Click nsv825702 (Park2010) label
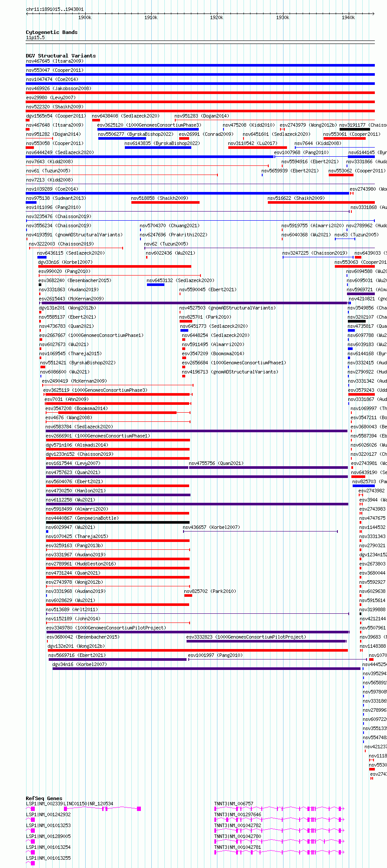Image resolution: width=387 pixels, height=868 pixels. click(x=210, y=591)
